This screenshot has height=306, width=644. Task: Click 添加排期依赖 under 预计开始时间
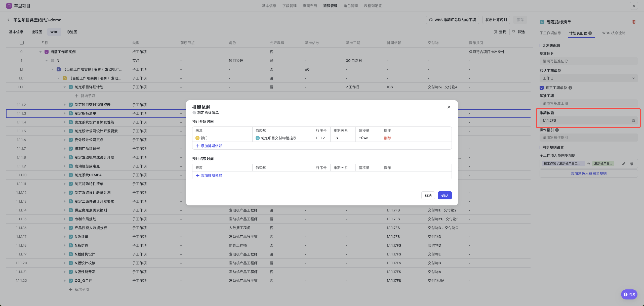[x=209, y=146]
